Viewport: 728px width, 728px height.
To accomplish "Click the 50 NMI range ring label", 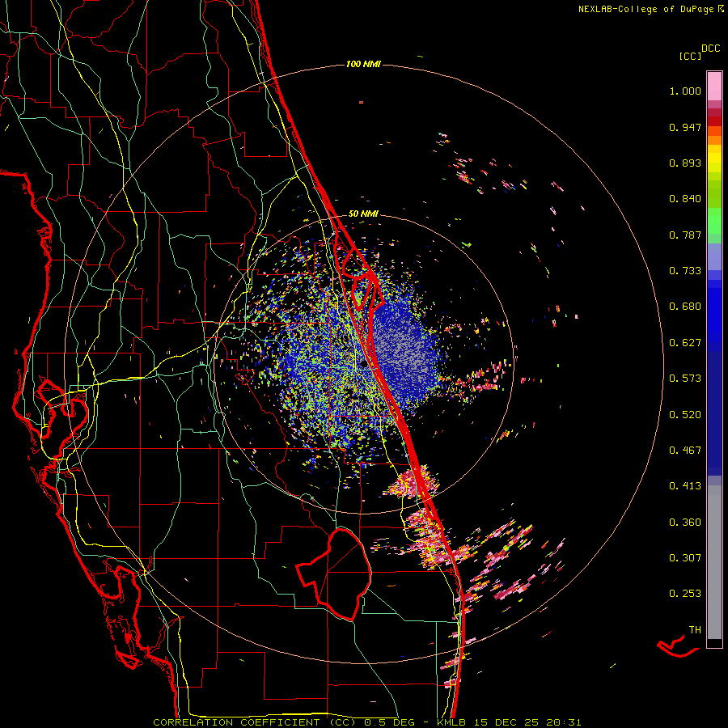I will [363, 214].
